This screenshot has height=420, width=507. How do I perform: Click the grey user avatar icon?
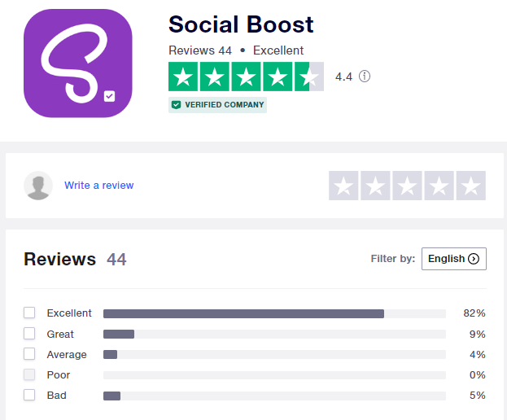click(x=38, y=186)
